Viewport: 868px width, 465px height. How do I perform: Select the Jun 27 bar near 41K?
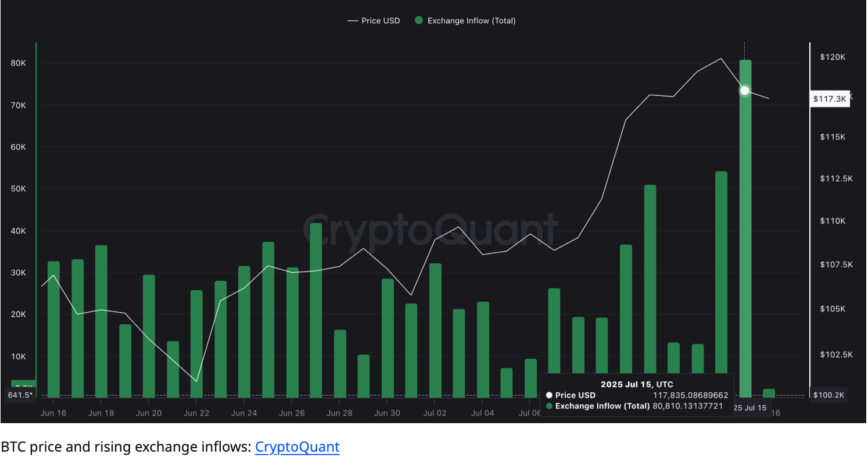[315, 310]
